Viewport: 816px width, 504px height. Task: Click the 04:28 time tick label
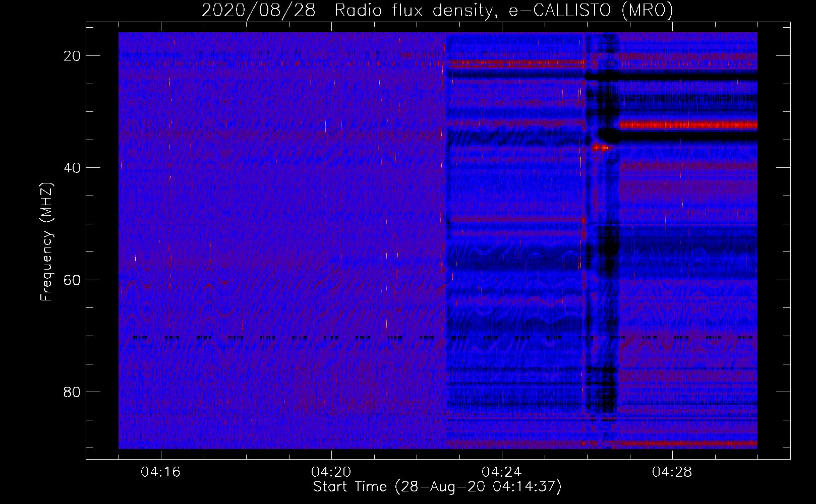tap(672, 472)
